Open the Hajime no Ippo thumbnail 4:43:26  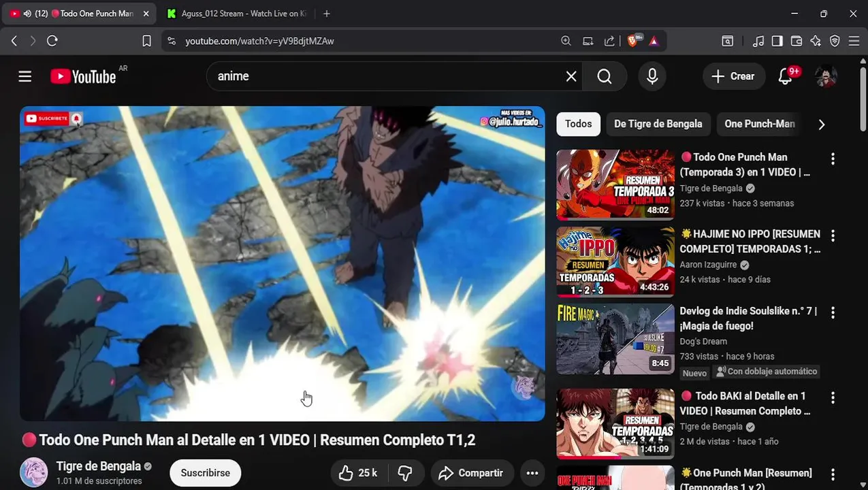[615, 261]
